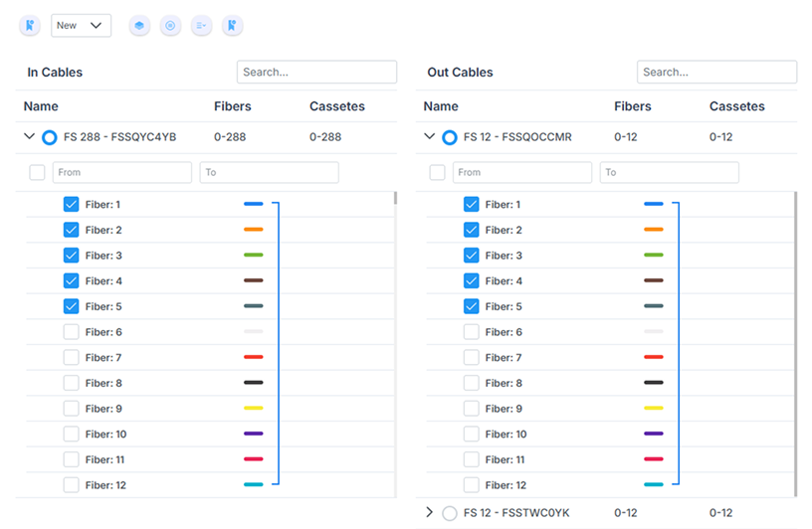
Task: Check Fiber: 9 in In Cables
Action: click(71, 409)
